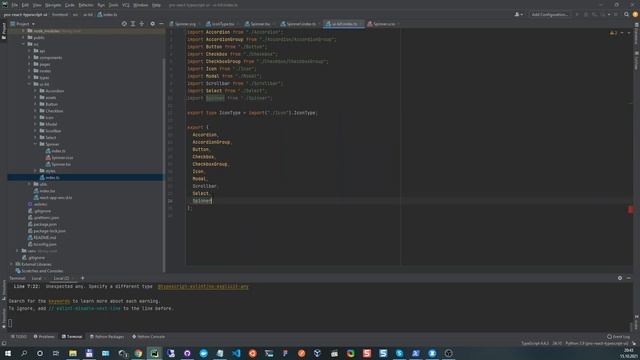Click Expand All icon in Project panel header
This screenshot has height=360, width=640.
pyautogui.click(x=133, y=24)
